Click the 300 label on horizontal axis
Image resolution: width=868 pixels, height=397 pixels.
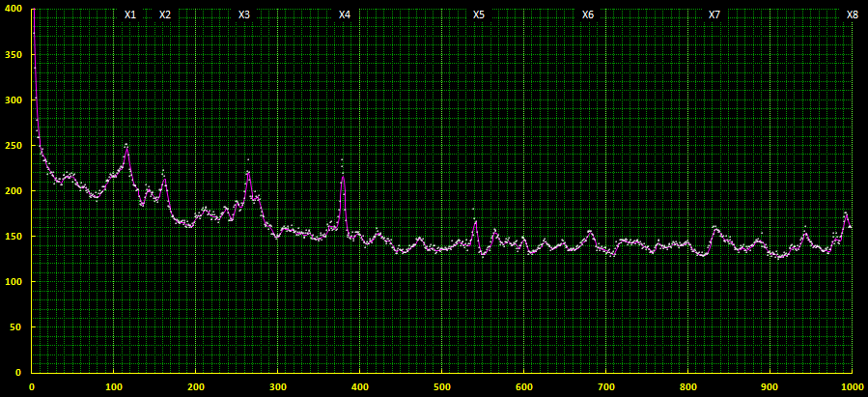pyautogui.click(x=277, y=386)
